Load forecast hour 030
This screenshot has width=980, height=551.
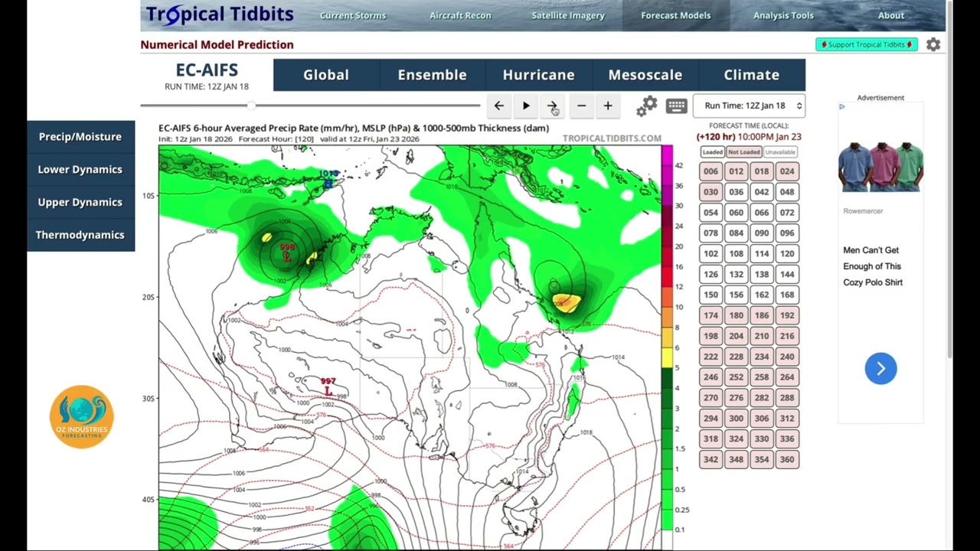tap(710, 192)
